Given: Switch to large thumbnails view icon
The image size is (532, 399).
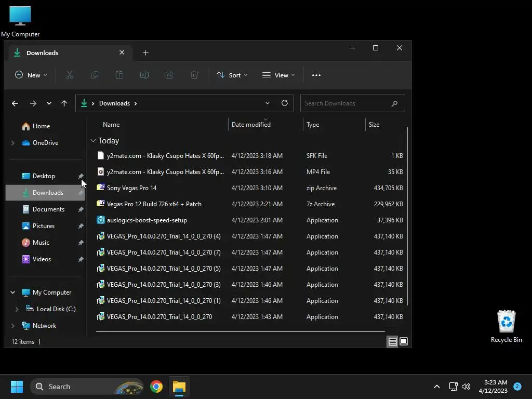Looking at the screenshot, I should 403,341.
